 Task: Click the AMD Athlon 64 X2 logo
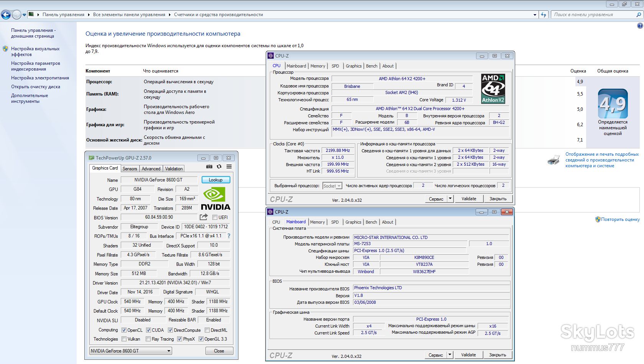point(493,89)
